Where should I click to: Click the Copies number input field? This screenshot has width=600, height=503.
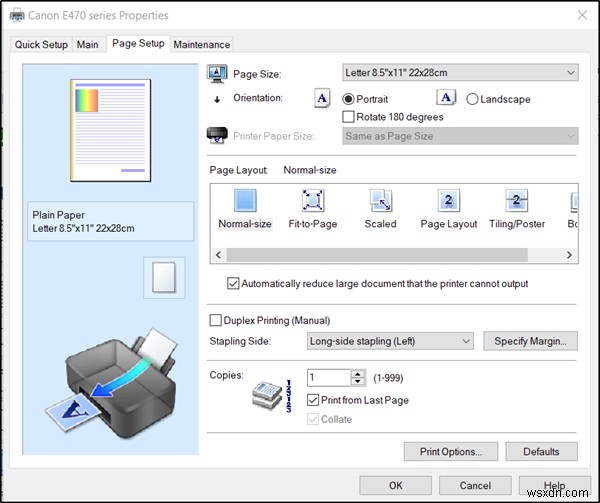coord(329,378)
